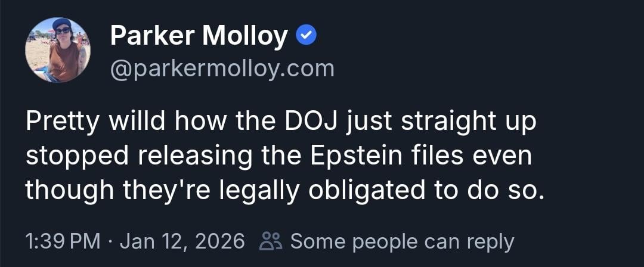Click the @parkermolloy.com handle
This screenshot has width=644, height=267.
222,69
